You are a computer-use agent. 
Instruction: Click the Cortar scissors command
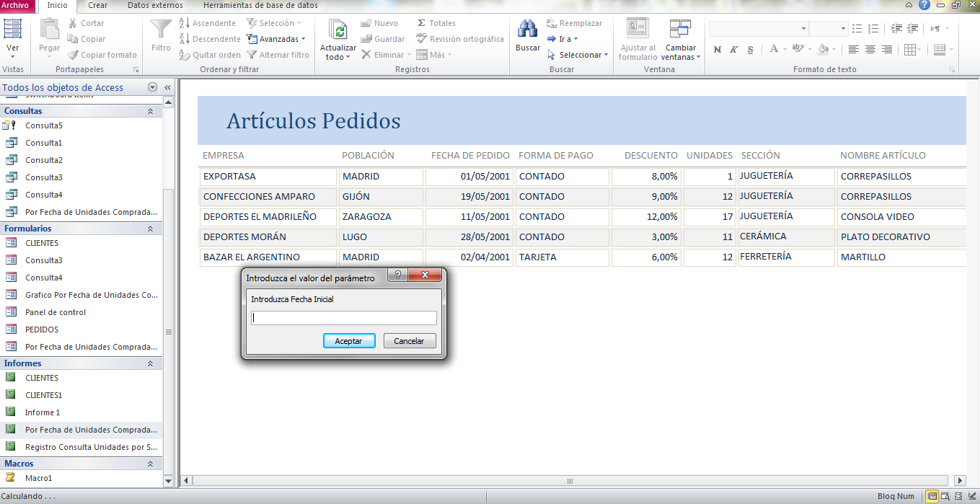click(x=86, y=23)
